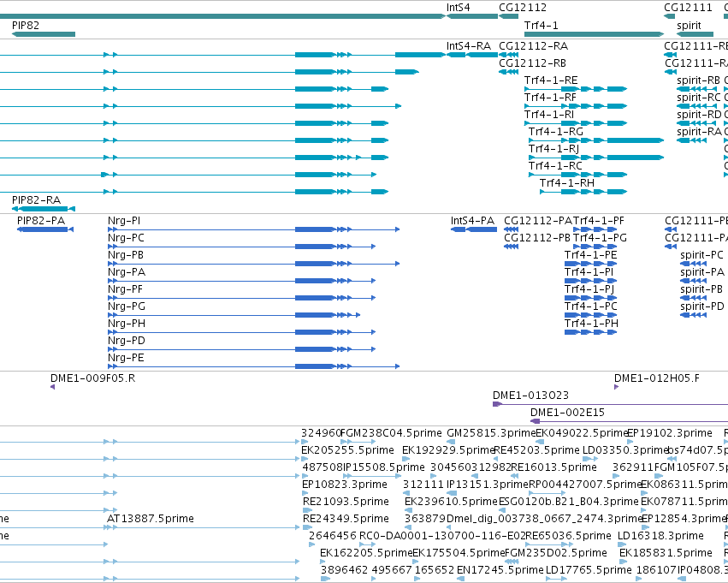Click the IntS4-RA transcript label
Screen dimensions: 728x583
(468, 45)
